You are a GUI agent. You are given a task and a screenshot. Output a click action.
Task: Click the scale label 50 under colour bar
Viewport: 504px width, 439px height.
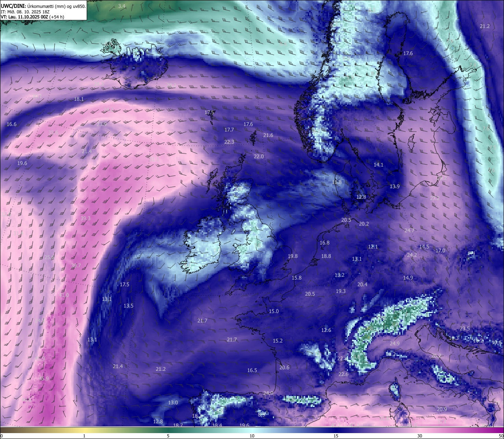click(x=500, y=436)
